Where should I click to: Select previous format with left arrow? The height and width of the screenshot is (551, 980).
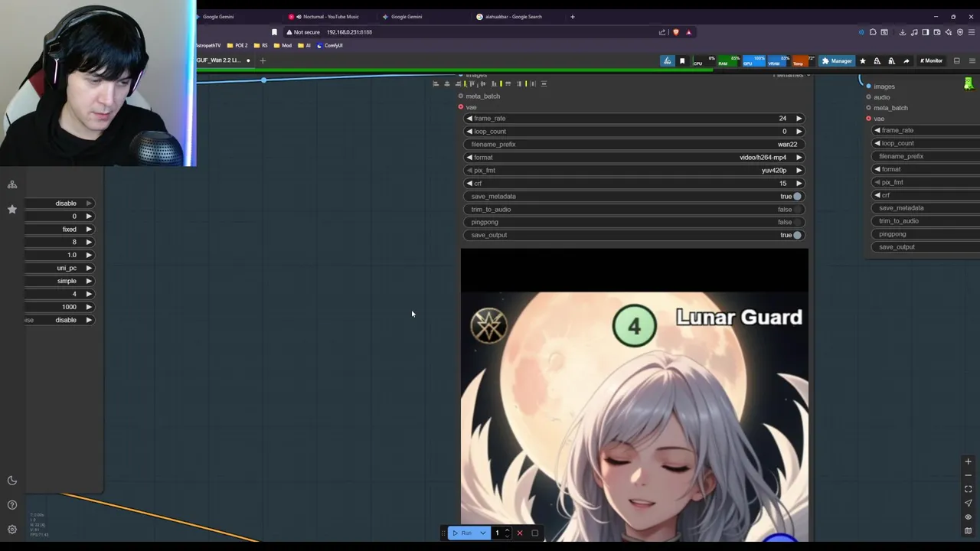(x=469, y=158)
